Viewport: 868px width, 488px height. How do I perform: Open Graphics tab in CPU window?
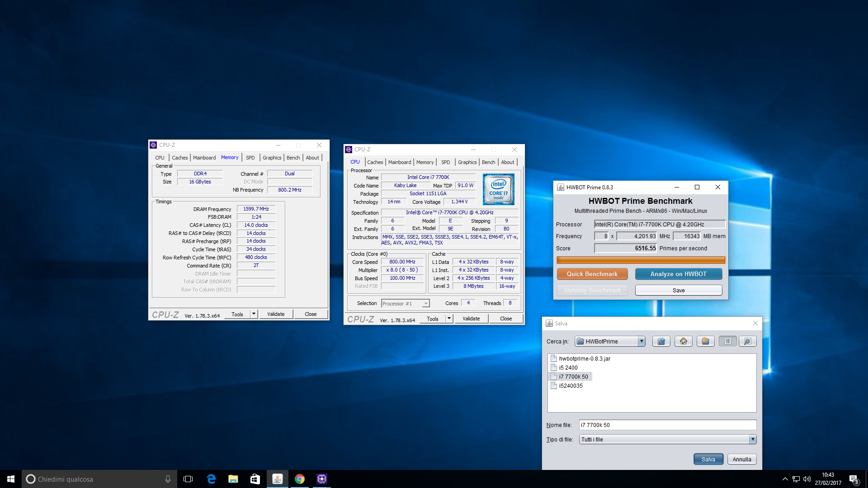coord(467,162)
